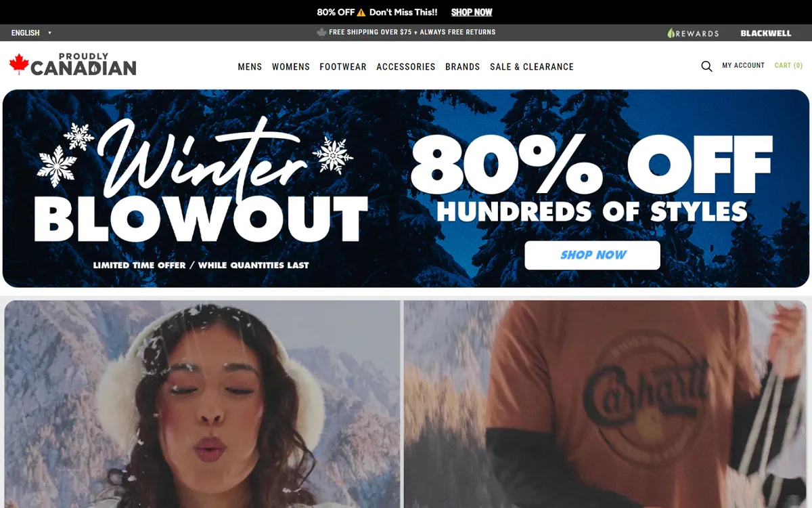Click the search magnifier icon
The height and width of the screenshot is (508, 812).
click(x=706, y=66)
